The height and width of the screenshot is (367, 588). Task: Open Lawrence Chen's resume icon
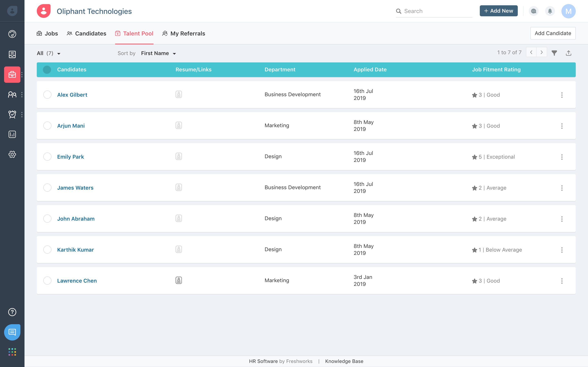pos(179,280)
